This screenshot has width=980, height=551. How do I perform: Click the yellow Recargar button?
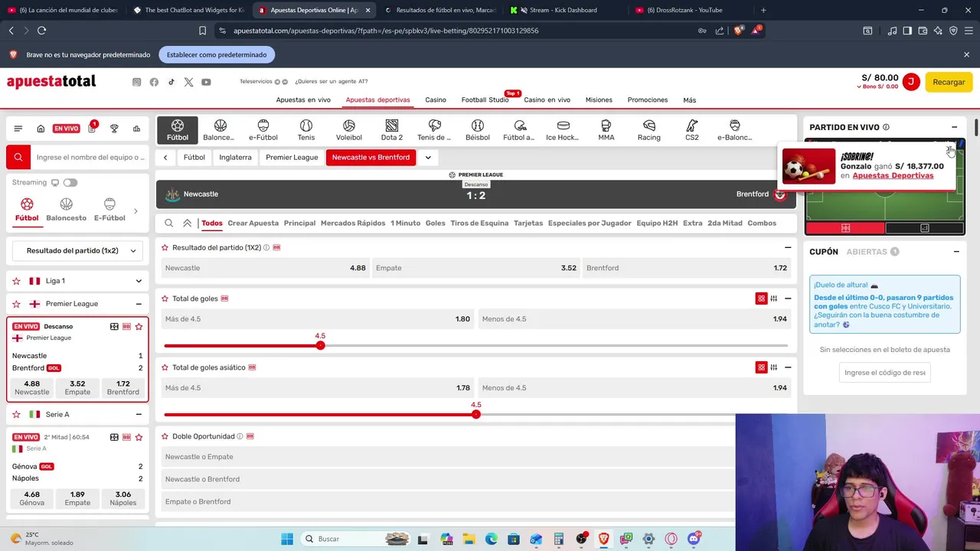949,82
